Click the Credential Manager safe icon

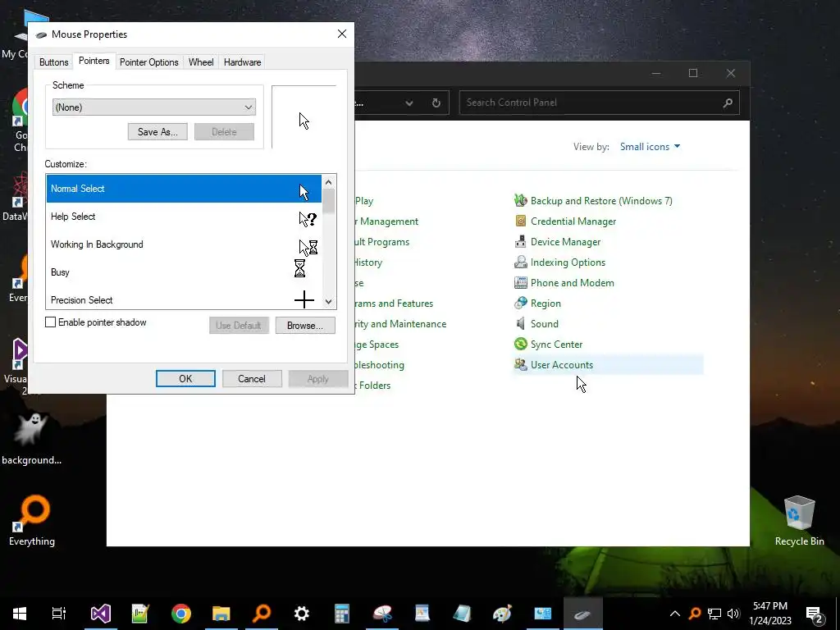coord(521,221)
